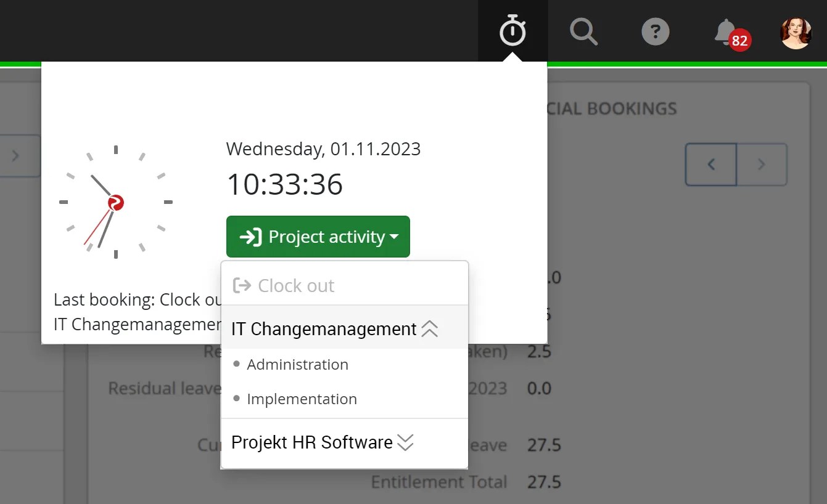
Task: Select the Administration radio option
Action: tap(237, 364)
